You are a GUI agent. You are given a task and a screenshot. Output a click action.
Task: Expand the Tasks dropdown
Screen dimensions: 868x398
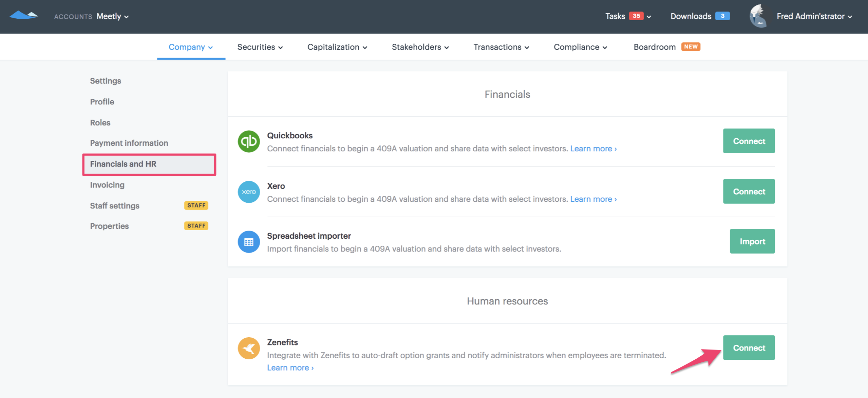[628, 16]
